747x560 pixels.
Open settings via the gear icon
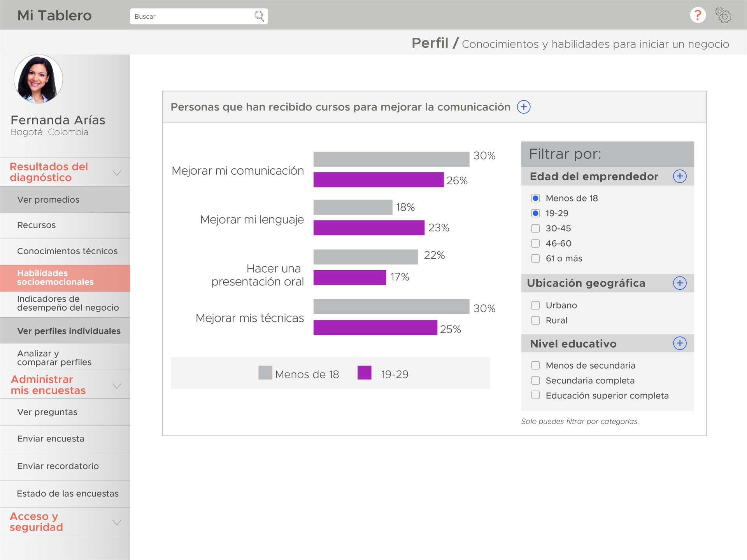pyautogui.click(x=723, y=16)
